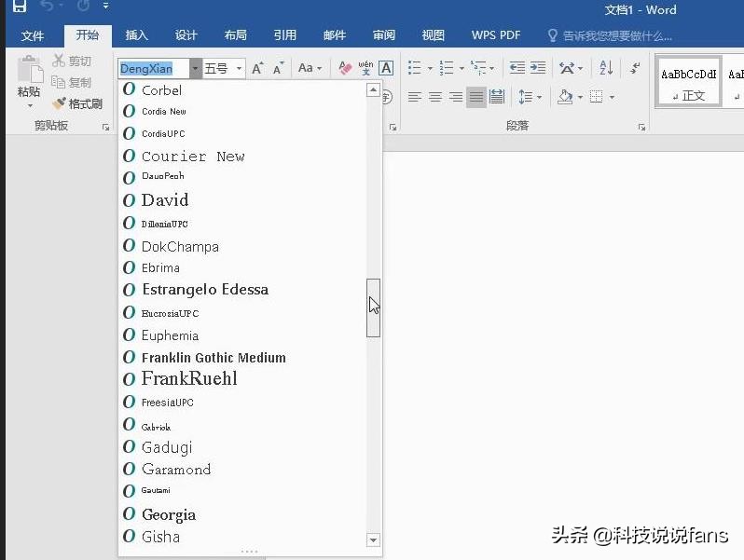The width and height of the screenshot is (744, 560).
Task: Switch to the 邮件 tab
Action: click(335, 35)
